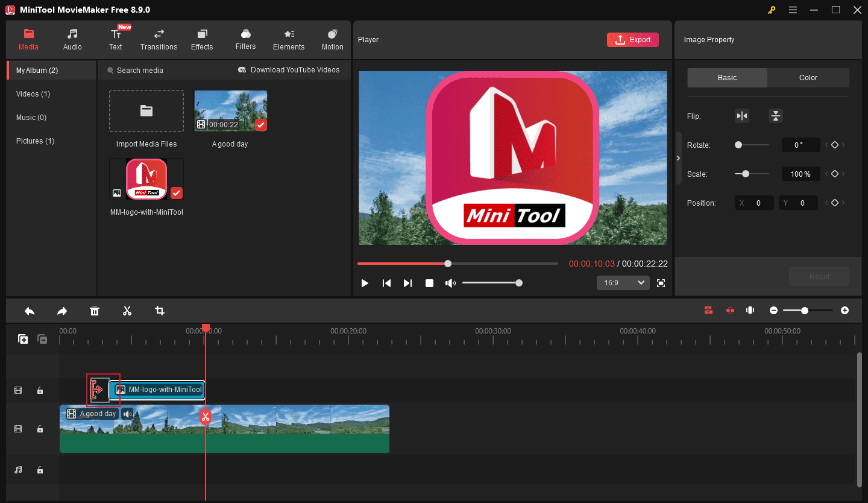The image size is (868, 503).
Task: Play the video preview
Action: point(365,283)
